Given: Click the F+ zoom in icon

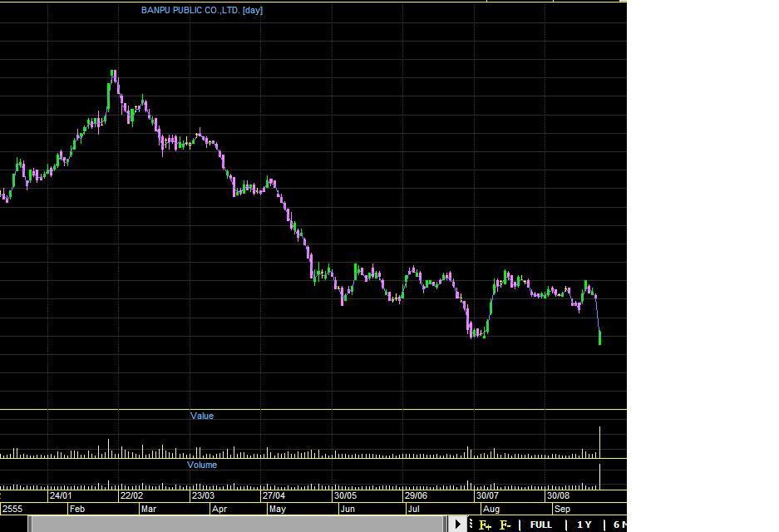Looking at the screenshot, I should tap(486, 525).
